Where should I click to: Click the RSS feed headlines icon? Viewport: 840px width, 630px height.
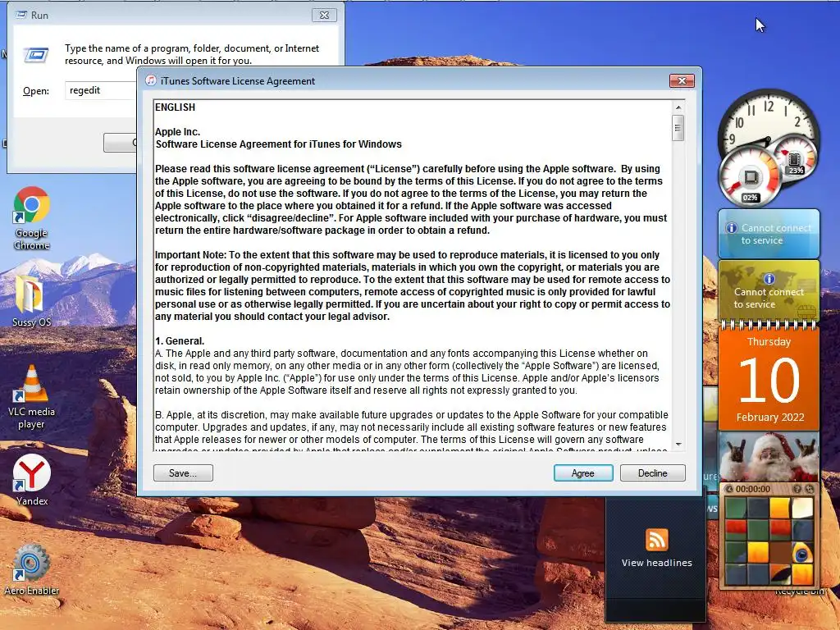coord(657,540)
